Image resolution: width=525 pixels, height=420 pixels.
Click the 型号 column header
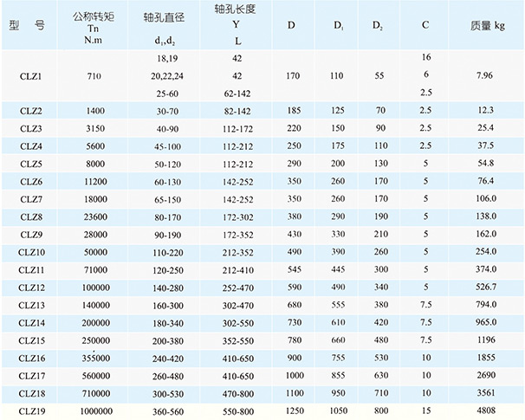[x=30, y=25]
